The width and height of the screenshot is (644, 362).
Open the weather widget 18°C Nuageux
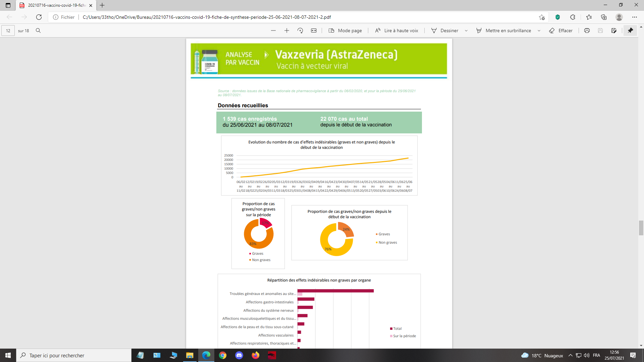pos(542,355)
